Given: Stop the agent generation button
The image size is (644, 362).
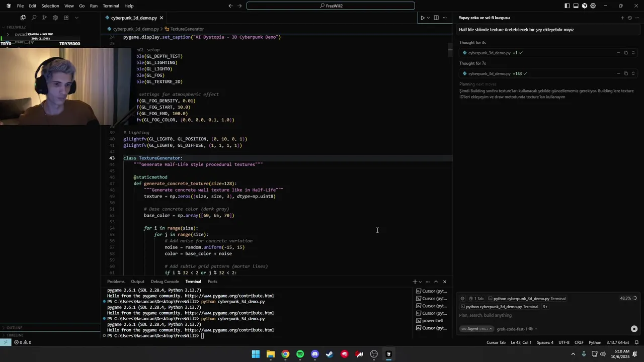Looking at the screenshot, I should coord(634,329).
